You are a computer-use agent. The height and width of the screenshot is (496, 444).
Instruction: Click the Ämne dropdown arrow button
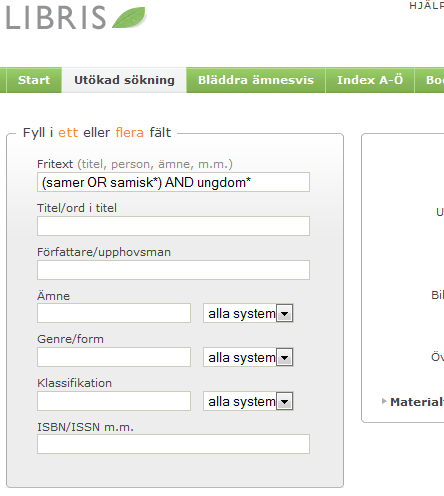tap(284, 313)
